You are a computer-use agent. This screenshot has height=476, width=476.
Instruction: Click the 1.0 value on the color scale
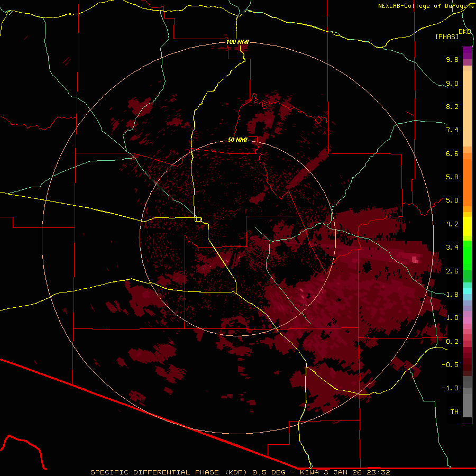click(452, 318)
